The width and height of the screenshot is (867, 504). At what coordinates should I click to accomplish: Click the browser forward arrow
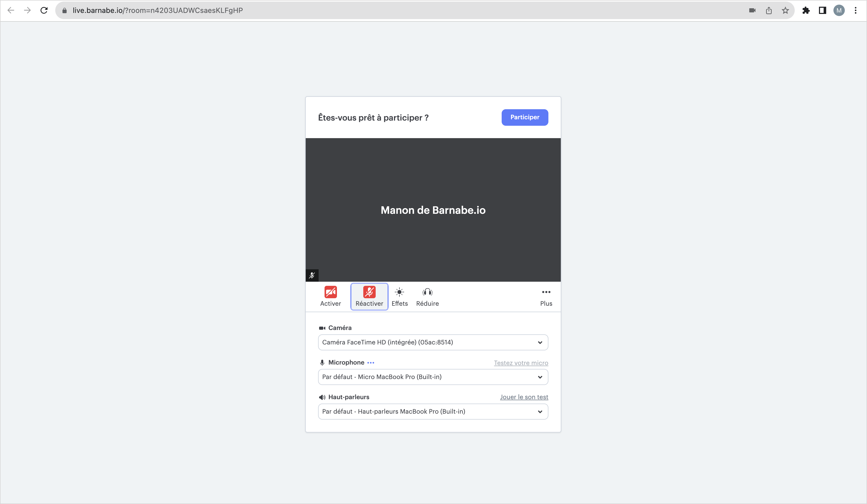point(28,10)
